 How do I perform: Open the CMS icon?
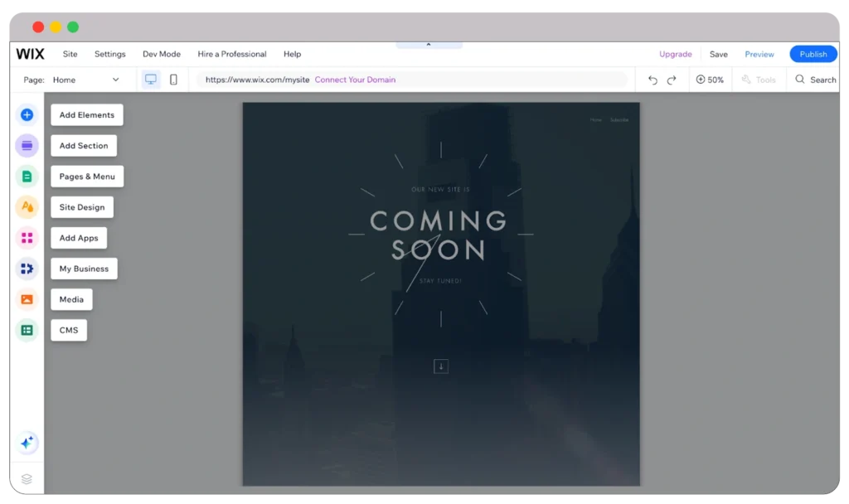pyautogui.click(x=27, y=330)
